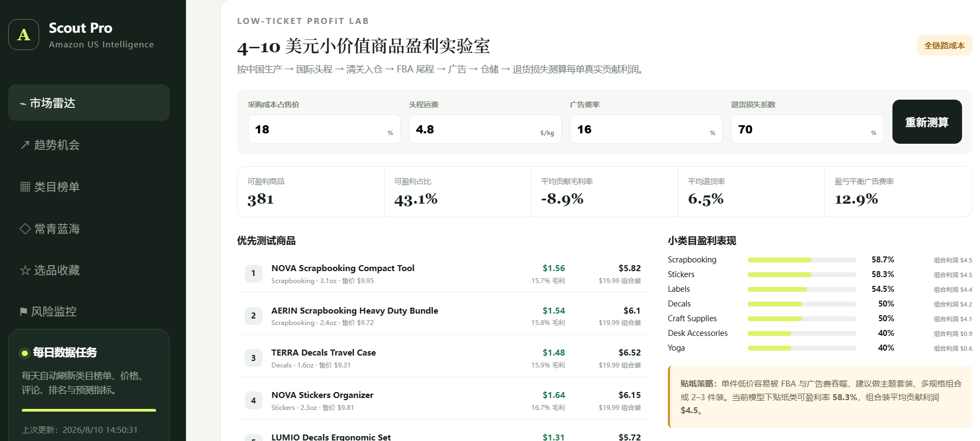980x441 pixels.
Task: Click the $6.15 bundle profit value
Action: pyautogui.click(x=629, y=395)
